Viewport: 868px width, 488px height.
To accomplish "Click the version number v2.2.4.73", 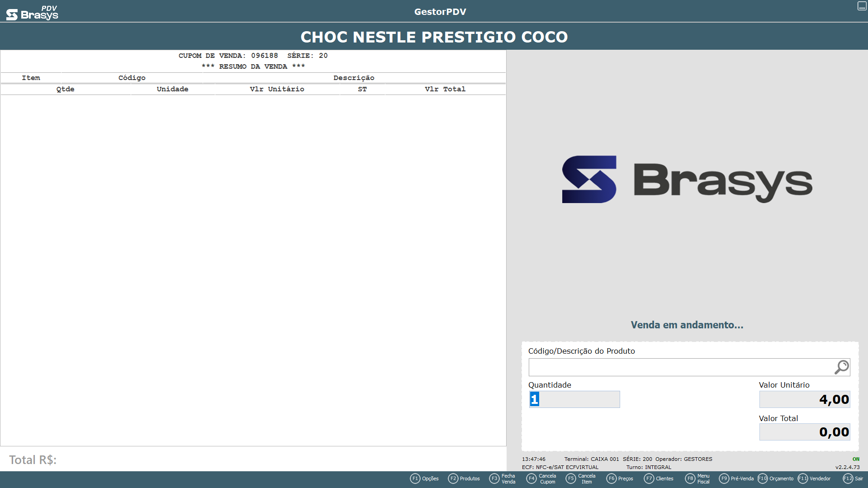I will [x=848, y=467].
